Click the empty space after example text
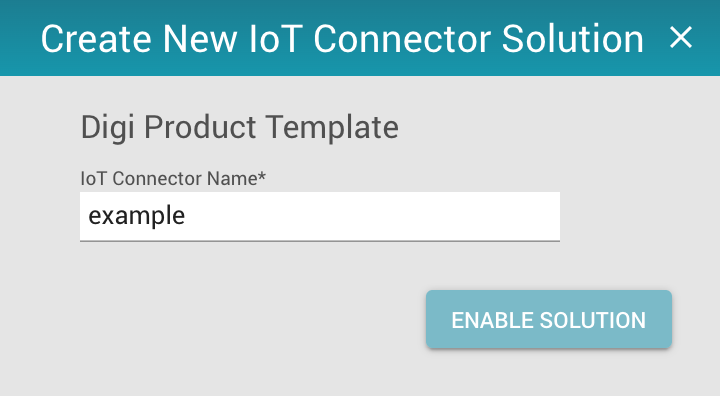The height and width of the screenshot is (396, 720). point(372,216)
